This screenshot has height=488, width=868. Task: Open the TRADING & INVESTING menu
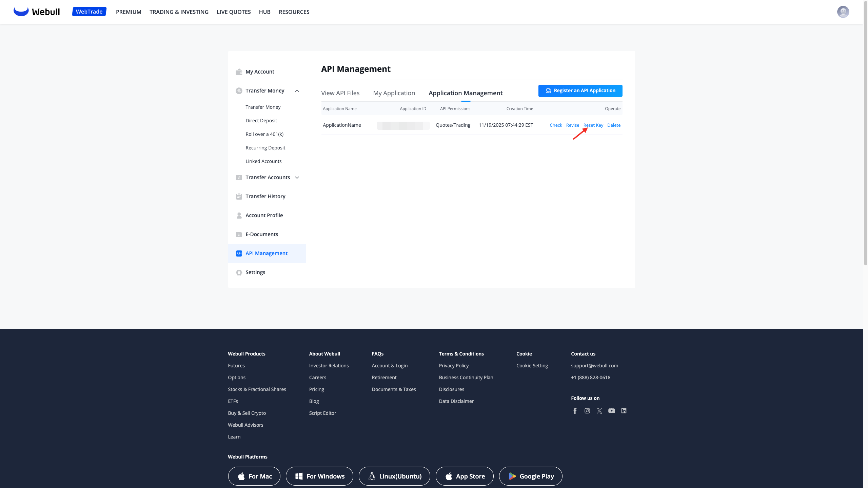[x=179, y=12]
